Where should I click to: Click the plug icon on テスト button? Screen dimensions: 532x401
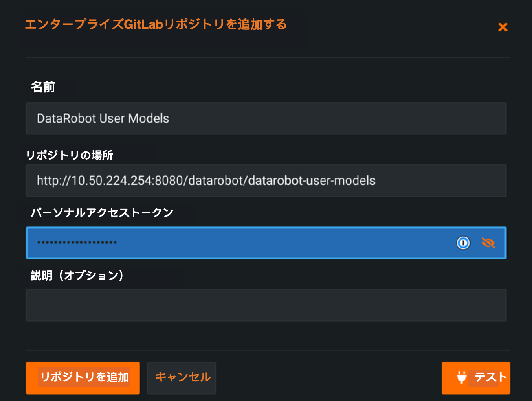click(462, 377)
